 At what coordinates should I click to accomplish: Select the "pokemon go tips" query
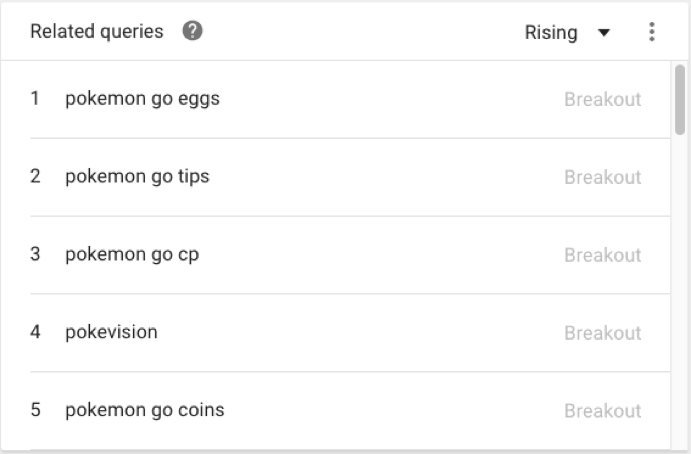pos(137,177)
